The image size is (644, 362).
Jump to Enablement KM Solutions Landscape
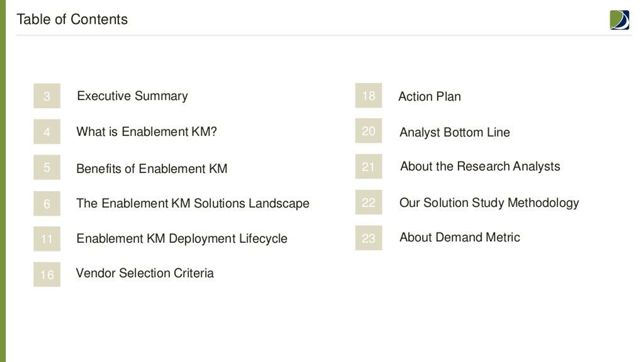[x=193, y=203]
